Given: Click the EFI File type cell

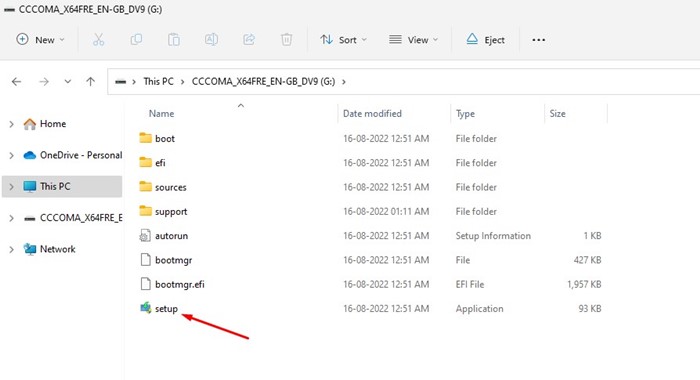Looking at the screenshot, I should [470, 284].
